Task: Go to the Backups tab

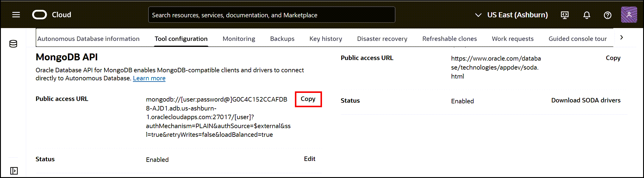Action: 282,39
